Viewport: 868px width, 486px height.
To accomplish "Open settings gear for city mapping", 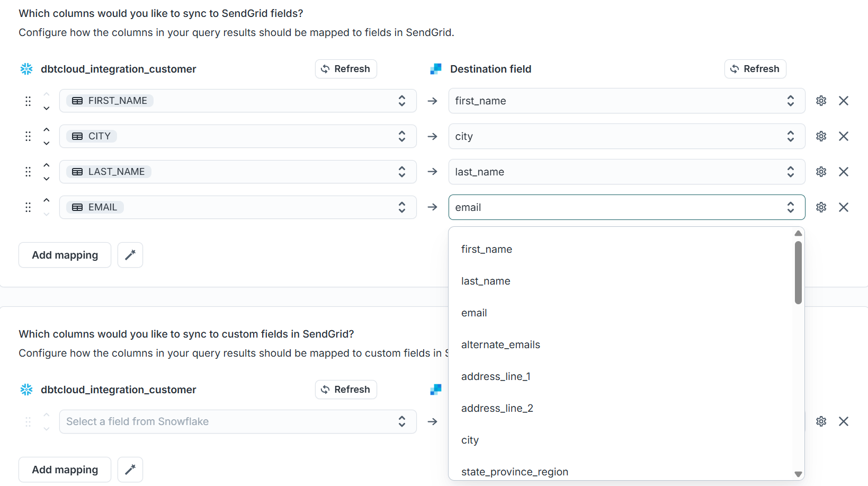I will [x=821, y=136].
